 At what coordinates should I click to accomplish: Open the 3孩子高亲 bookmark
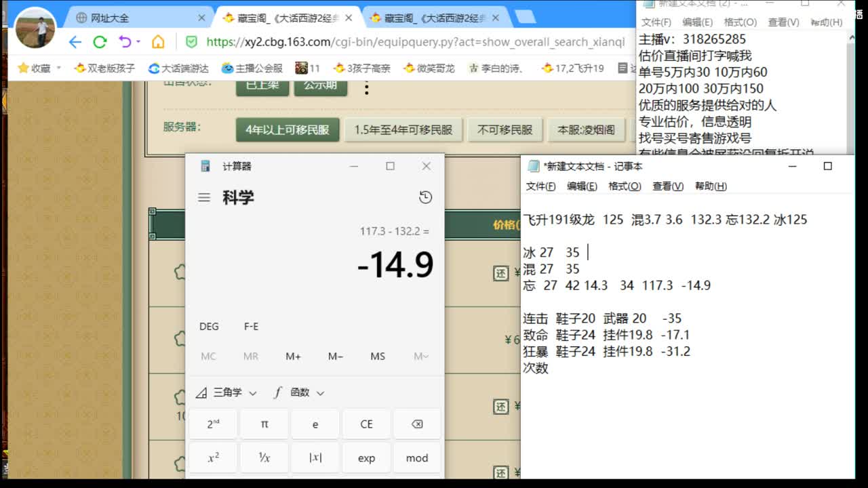pos(361,68)
